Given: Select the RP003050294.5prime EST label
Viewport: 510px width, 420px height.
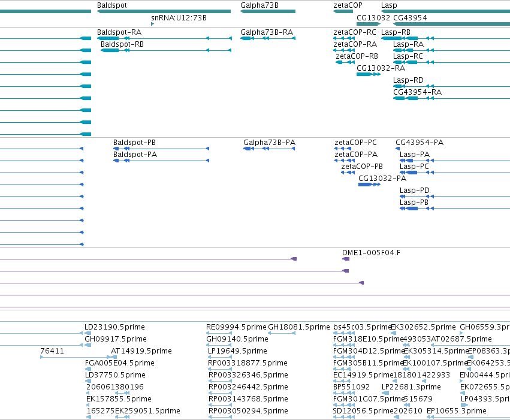Looking at the screenshot, I should (x=248, y=411).
